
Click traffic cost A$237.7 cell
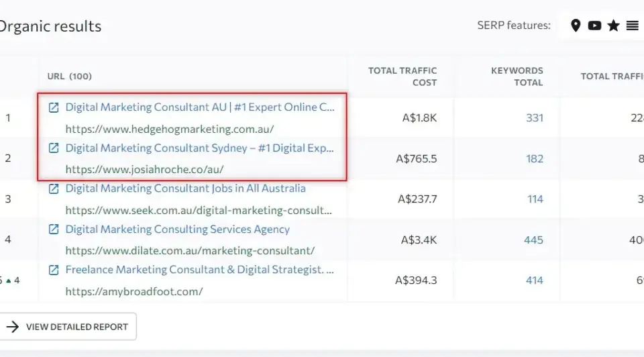point(417,199)
